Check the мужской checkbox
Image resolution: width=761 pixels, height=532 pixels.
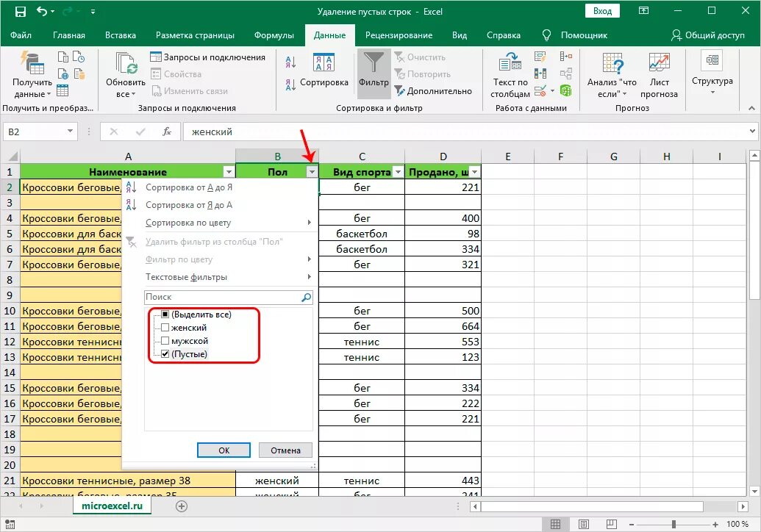point(165,340)
